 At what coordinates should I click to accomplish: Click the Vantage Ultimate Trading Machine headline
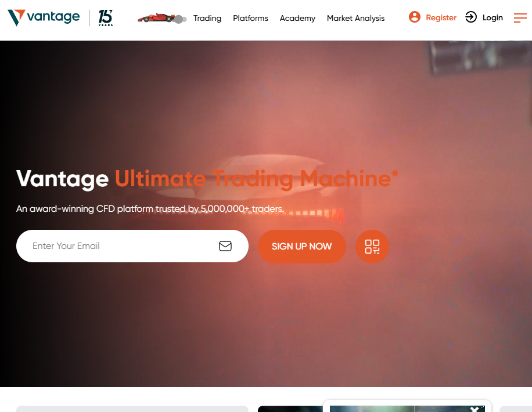pyautogui.click(x=207, y=179)
